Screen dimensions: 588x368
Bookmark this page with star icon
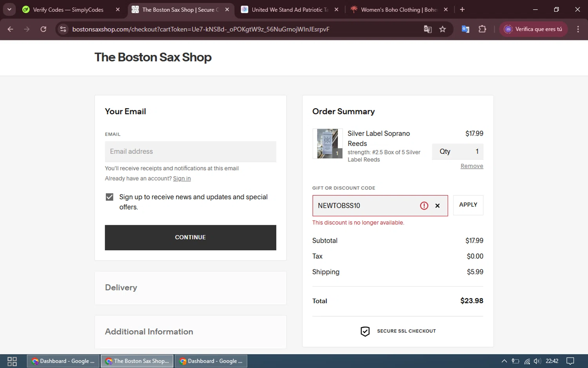point(443,29)
